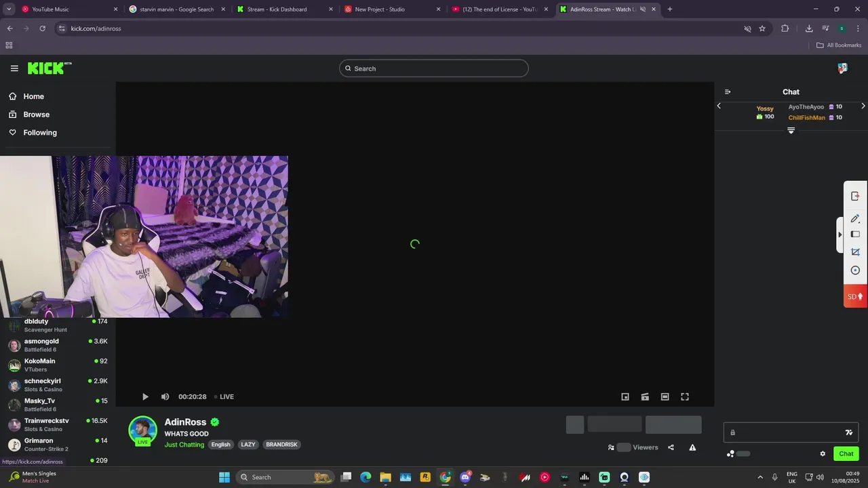Open Masky_Tv channel in sidebar
Screen dimensions: 868x488
pyautogui.click(x=58, y=405)
